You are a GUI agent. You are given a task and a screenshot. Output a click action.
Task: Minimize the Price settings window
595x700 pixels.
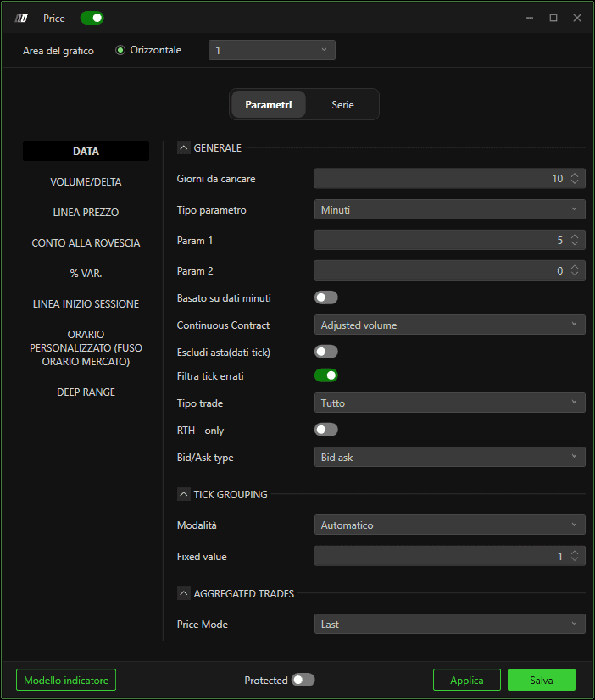530,18
